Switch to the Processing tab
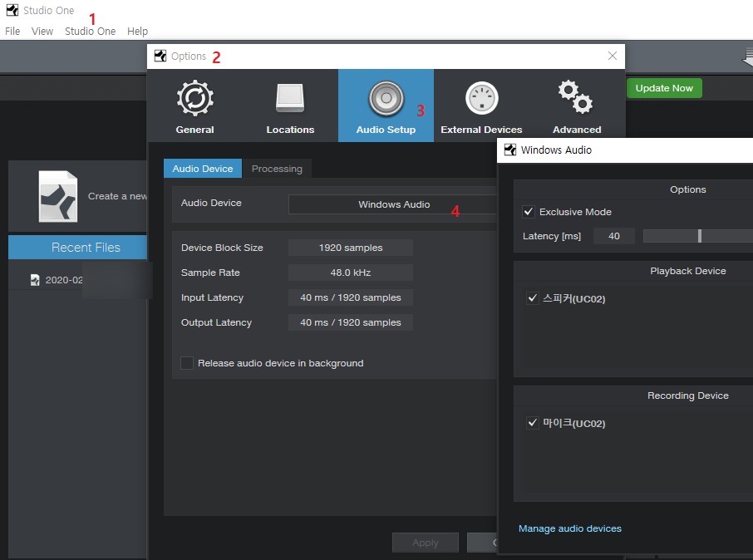The width and height of the screenshot is (753, 560). click(x=277, y=169)
